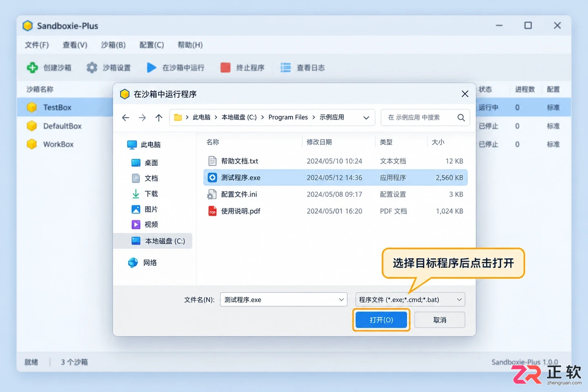This screenshot has width=588, height=392.
Task: Expand the chevron after 此电脑 in the path
Action: click(x=216, y=117)
